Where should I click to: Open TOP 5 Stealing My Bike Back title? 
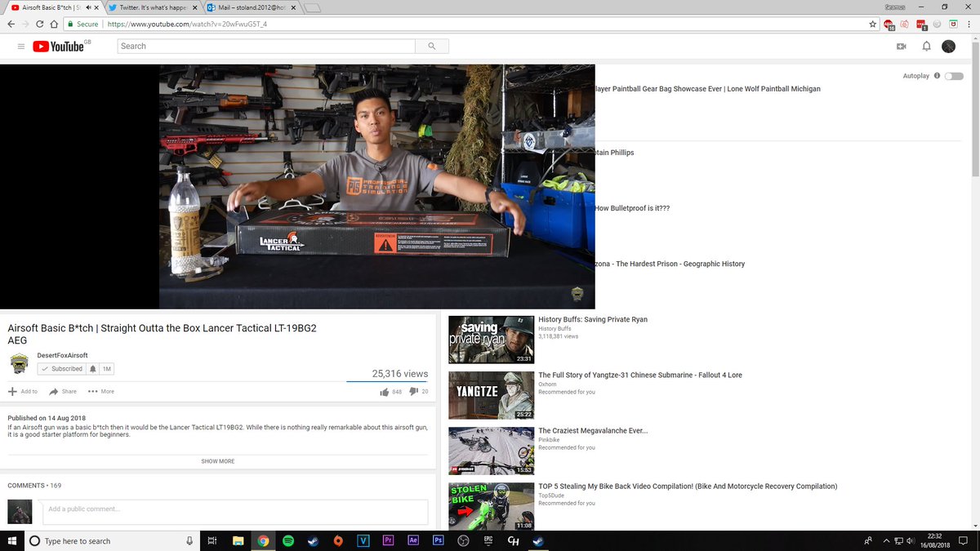[688, 486]
